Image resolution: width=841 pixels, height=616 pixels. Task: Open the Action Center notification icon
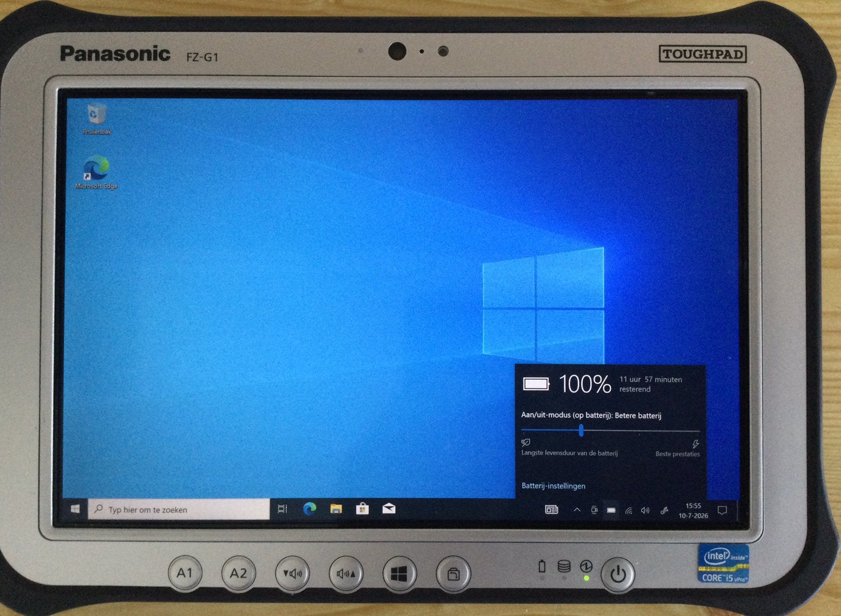click(722, 510)
